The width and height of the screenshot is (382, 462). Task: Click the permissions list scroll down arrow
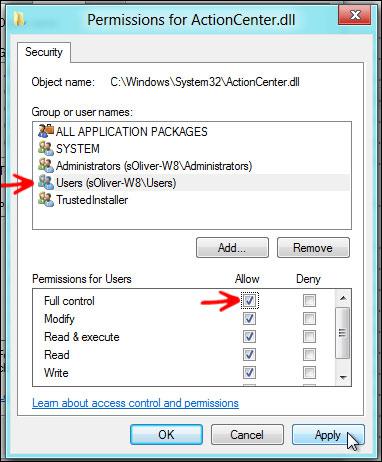(x=343, y=377)
